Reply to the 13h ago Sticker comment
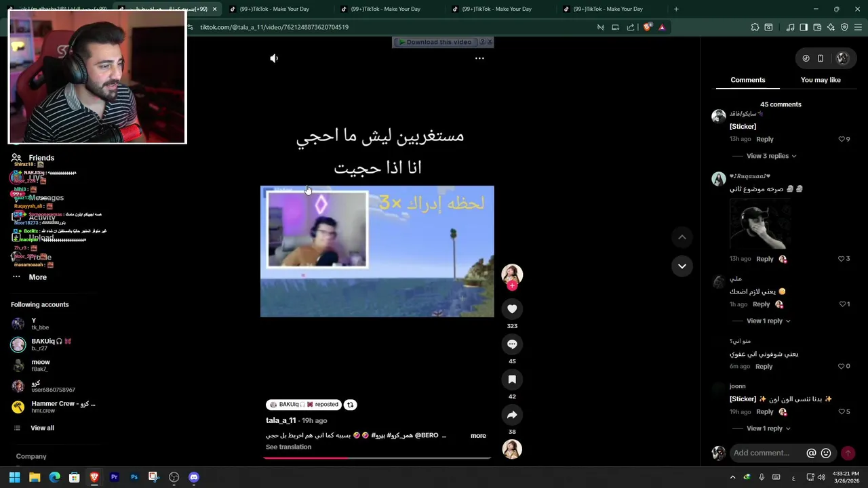 coord(764,139)
